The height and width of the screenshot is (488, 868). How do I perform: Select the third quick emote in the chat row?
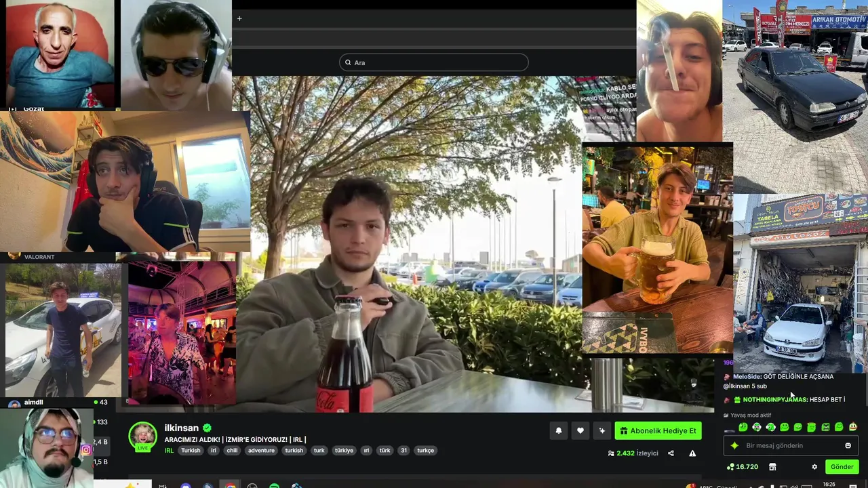tap(770, 427)
